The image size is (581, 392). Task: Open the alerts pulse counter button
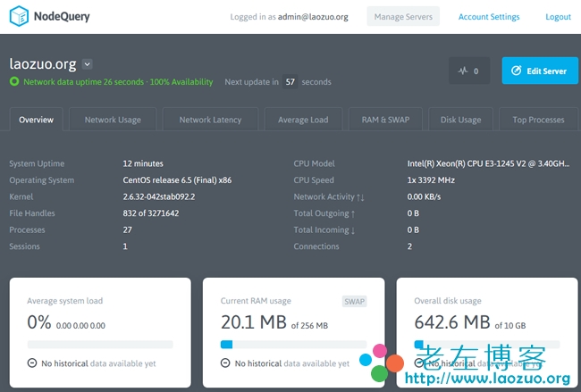tap(469, 71)
